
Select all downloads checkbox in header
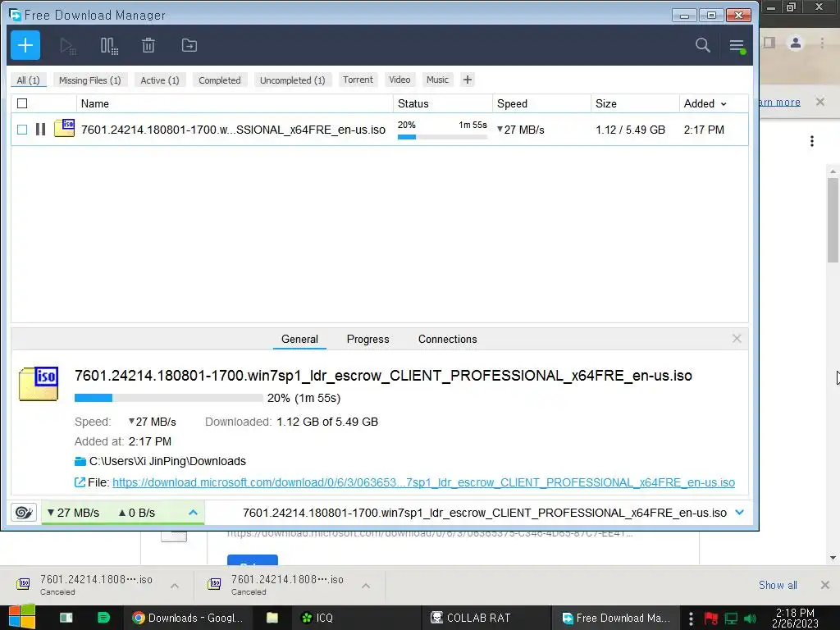pyautogui.click(x=22, y=103)
